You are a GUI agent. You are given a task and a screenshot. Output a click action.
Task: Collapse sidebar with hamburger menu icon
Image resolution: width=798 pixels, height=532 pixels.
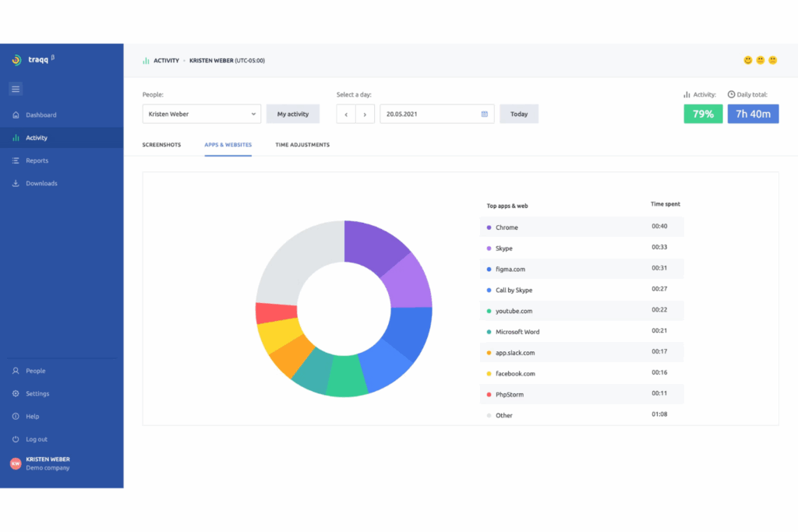coord(16,89)
